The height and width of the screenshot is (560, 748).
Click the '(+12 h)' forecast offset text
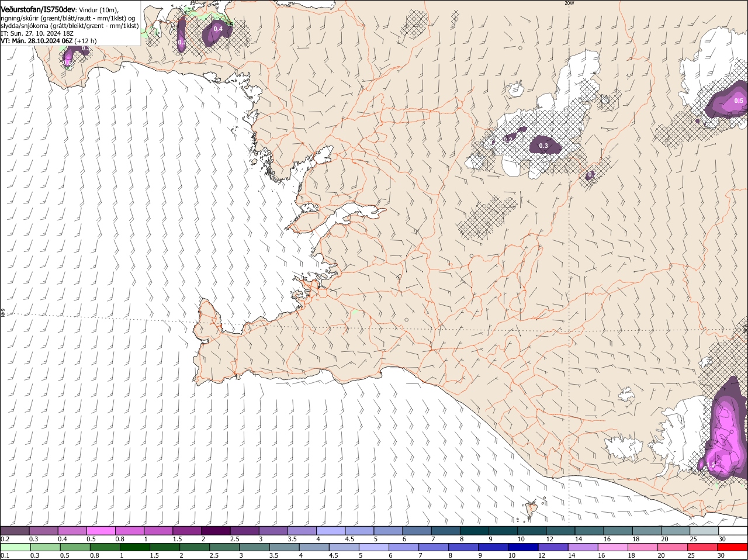click(85, 41)
